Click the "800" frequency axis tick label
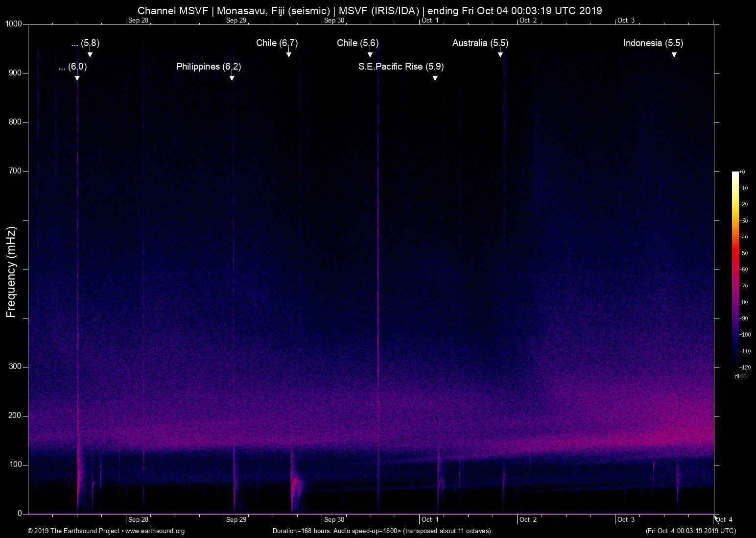 coord(16,122)
